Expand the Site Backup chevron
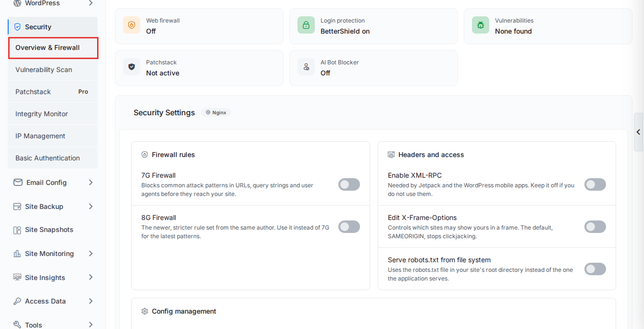Image resolution: width=644 pixels, height=329 pixels. tap(91, 207)
